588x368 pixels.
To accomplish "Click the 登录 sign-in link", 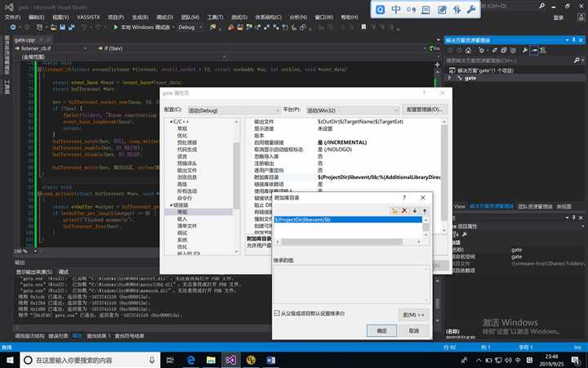I will tap(559, 17).
